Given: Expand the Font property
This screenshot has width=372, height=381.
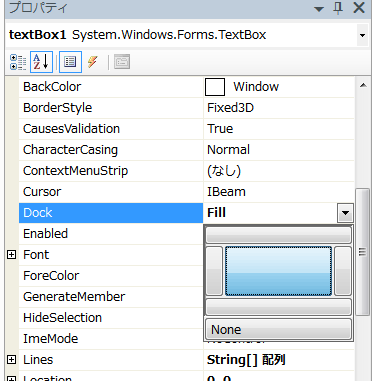Looking at the screenshot, I should click(11, 255).
